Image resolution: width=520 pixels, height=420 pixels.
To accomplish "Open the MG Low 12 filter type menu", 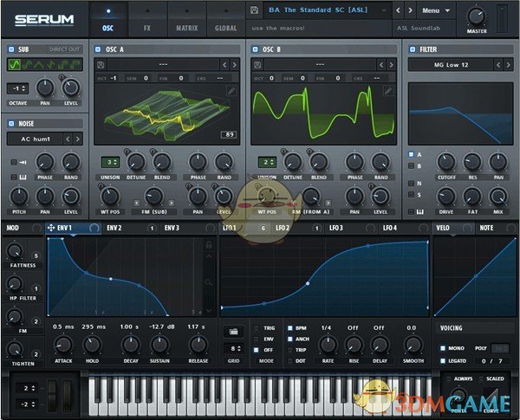I will point(451,65).
